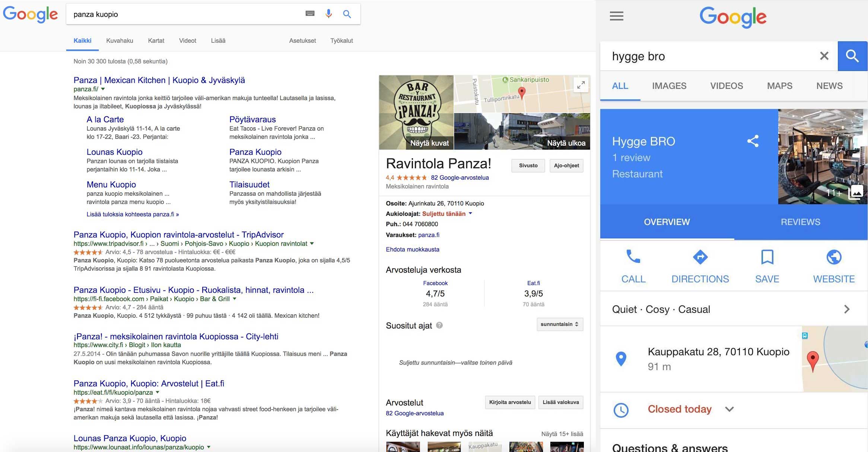Clear the 'hygge bro' search text
Viewport: 868px width, 452px height.
(x=824, y=56)
